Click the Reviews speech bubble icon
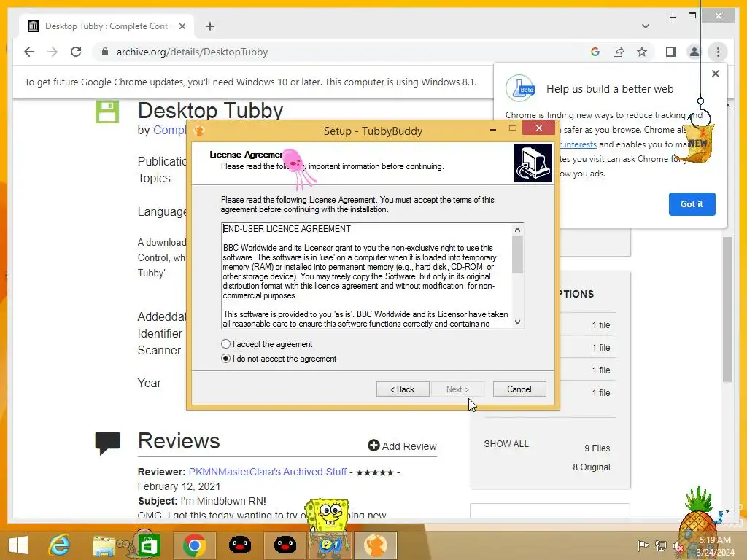This screenshot has width=747, height=560. coord(108,443)
